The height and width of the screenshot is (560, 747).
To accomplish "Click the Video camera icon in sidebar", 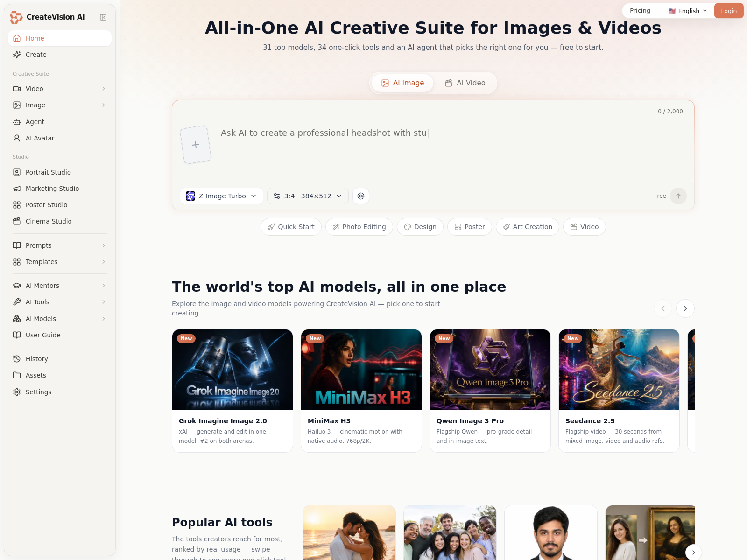I will tap(17, 89).
